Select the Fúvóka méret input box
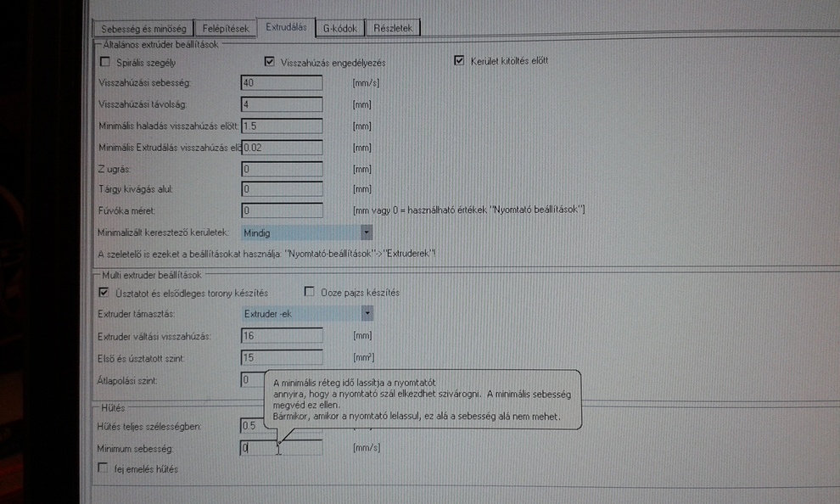 tap(282, 210)
